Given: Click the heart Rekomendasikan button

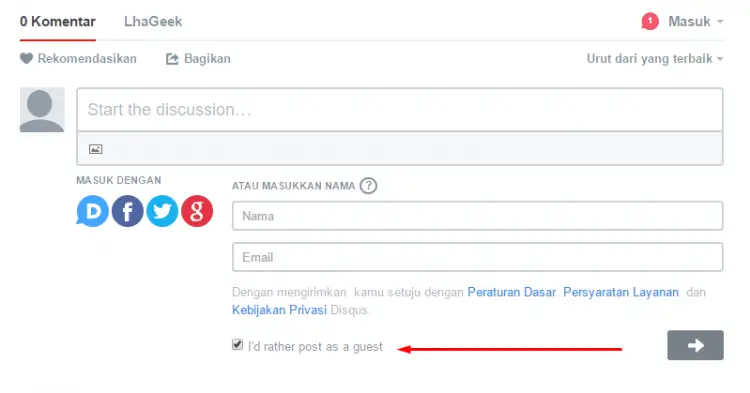Looking at the screenshot, I should [x=78, y=59].
